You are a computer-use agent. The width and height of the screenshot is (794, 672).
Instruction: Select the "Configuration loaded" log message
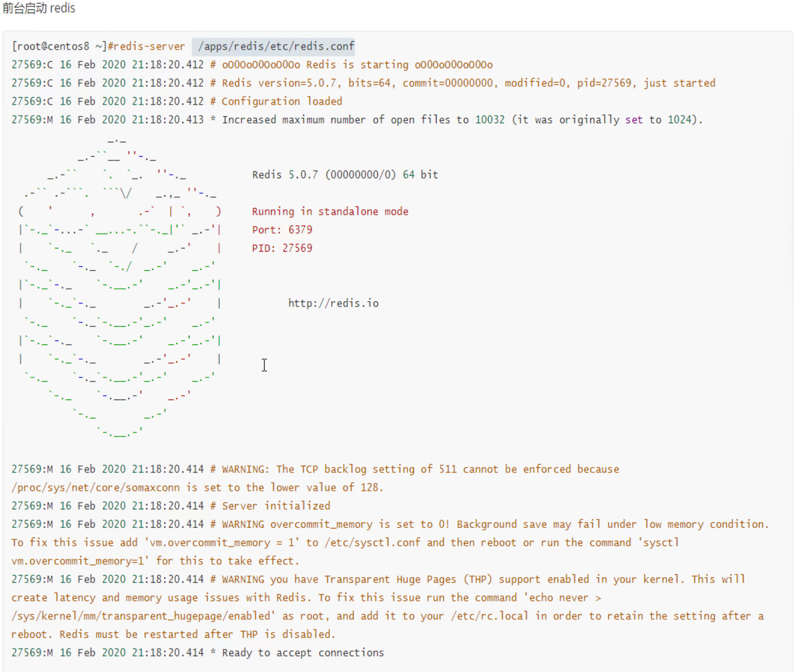[x=282, y=102]
